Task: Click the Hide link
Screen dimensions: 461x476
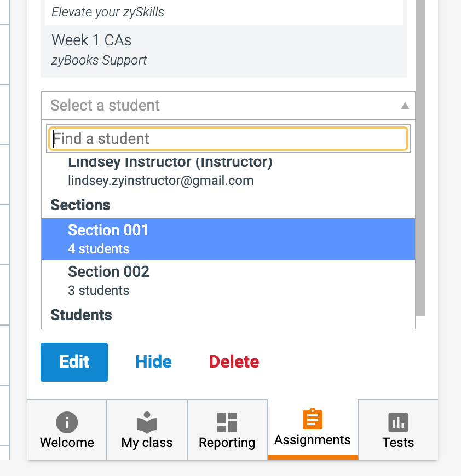Action: [153, 362]
